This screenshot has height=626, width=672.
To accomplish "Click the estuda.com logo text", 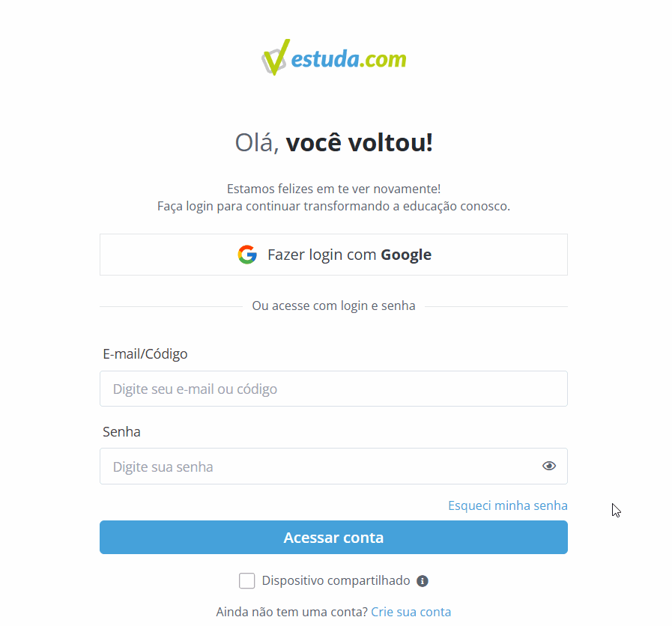I will [x=348, y=58].
